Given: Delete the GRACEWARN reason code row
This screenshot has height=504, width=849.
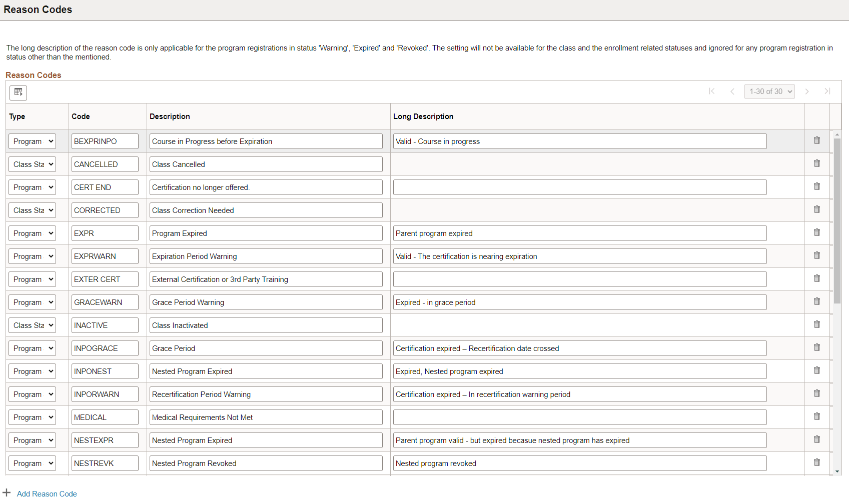Looking at the screenshot, I should [817, 301].
